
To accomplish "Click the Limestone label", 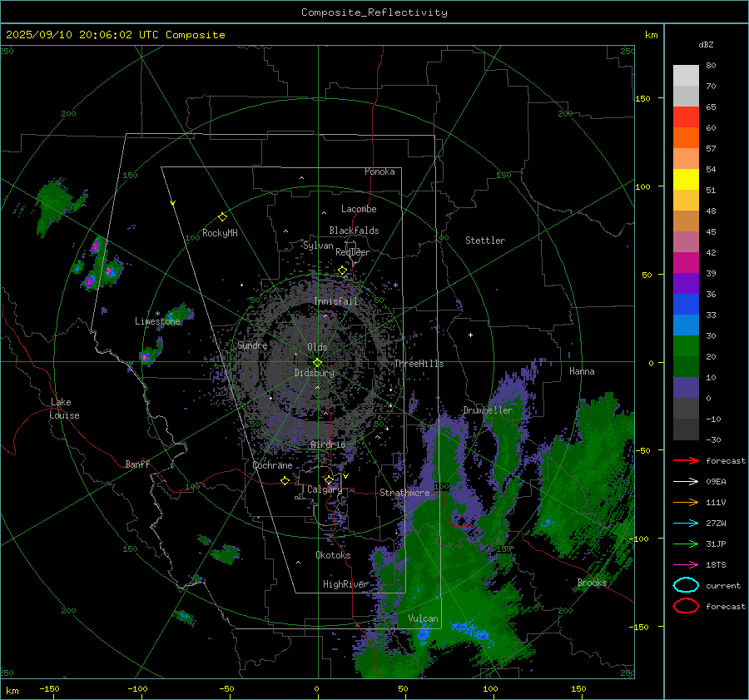I will [x=157, y=321].
